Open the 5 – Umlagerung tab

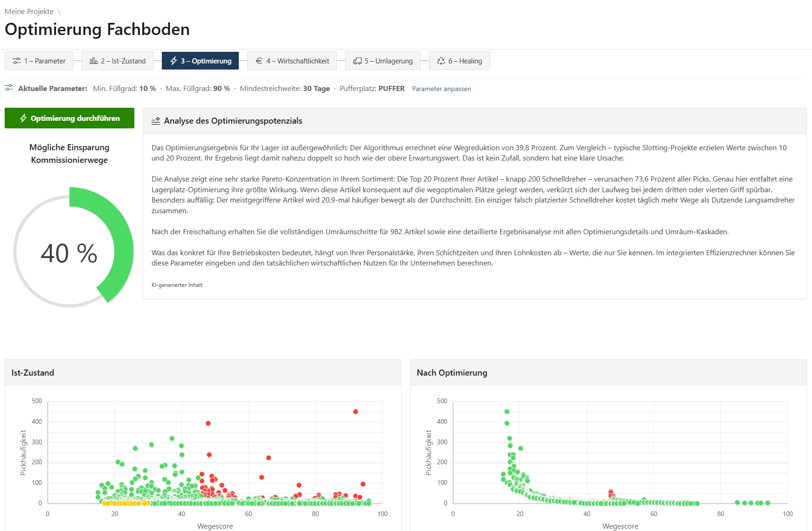(x=383, y=61)
